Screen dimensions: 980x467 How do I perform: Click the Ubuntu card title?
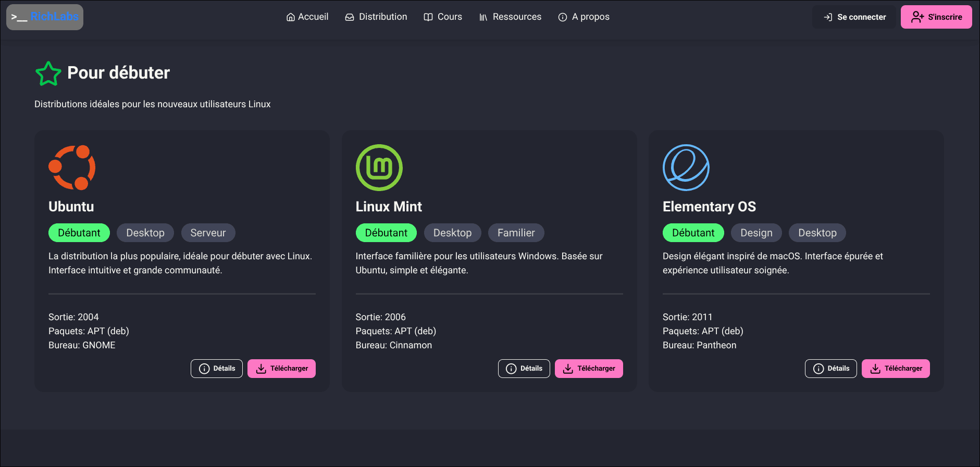71,207
